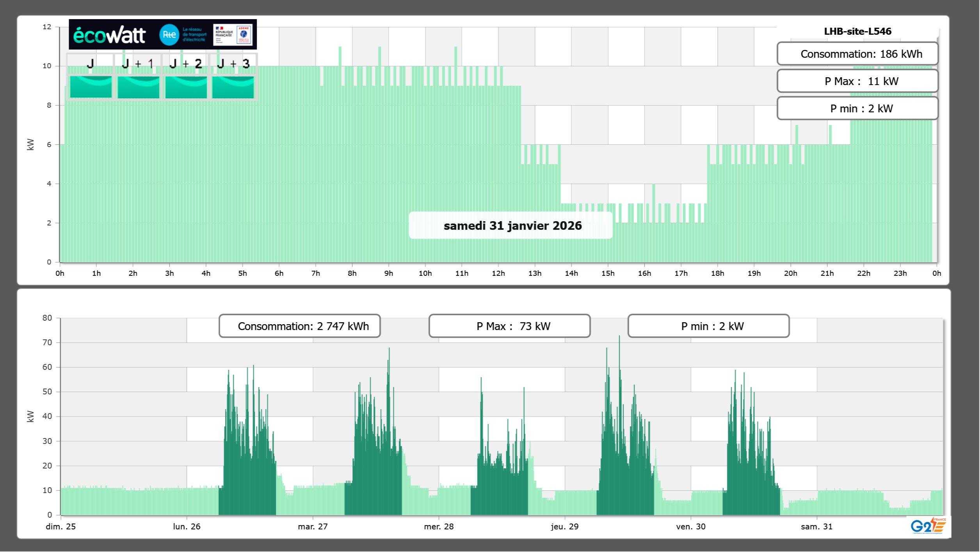Image resolution: width=980 pixels, height=552 pixels.
Task: Click the daily Consommation 186 kWh box
Action: 857,54
